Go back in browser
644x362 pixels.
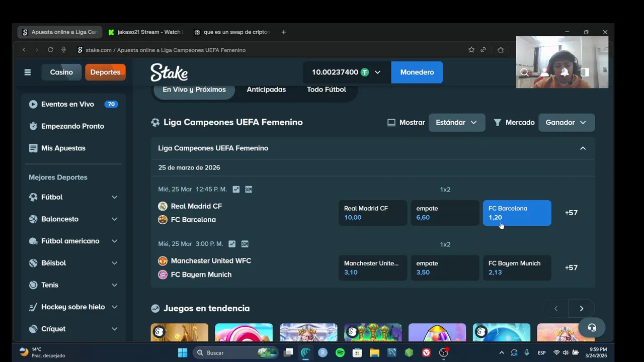click(x=24, y=50)
